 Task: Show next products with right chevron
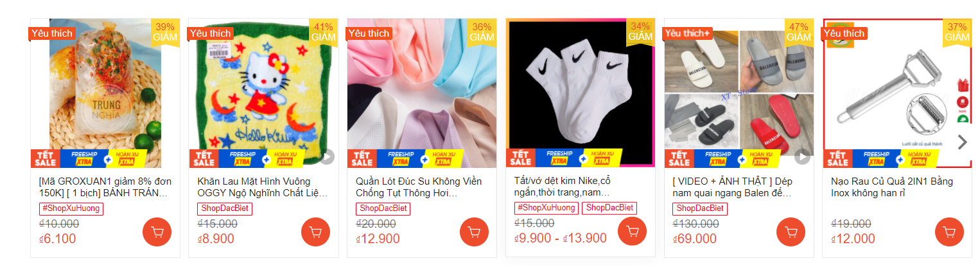pyautogui.click(x=961, y=142)
